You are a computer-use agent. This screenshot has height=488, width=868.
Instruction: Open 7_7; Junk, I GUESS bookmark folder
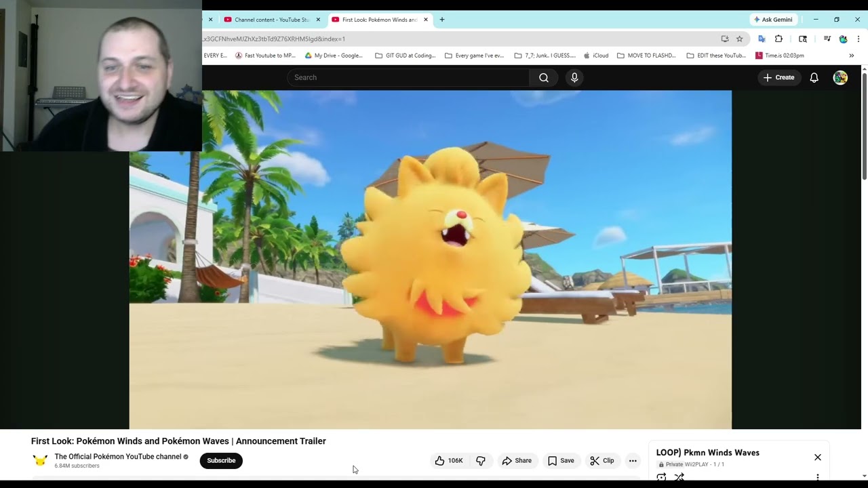(545, 56)
